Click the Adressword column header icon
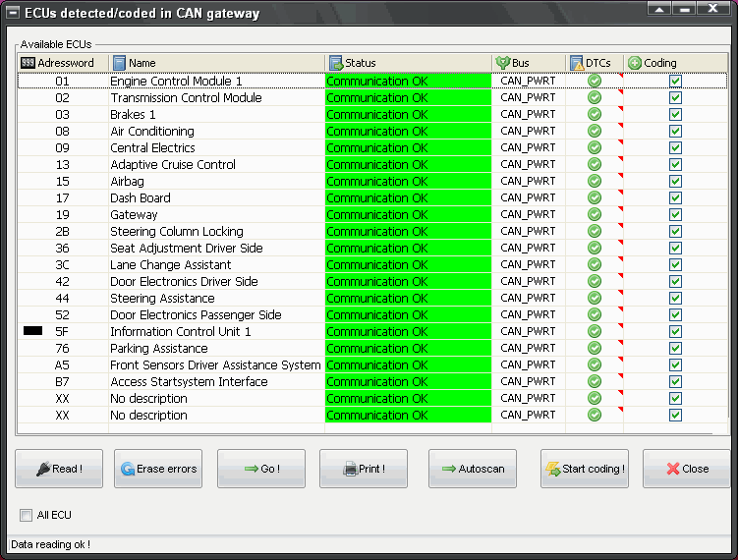Viewport: 738px width, 560px height. pos(28,63)
